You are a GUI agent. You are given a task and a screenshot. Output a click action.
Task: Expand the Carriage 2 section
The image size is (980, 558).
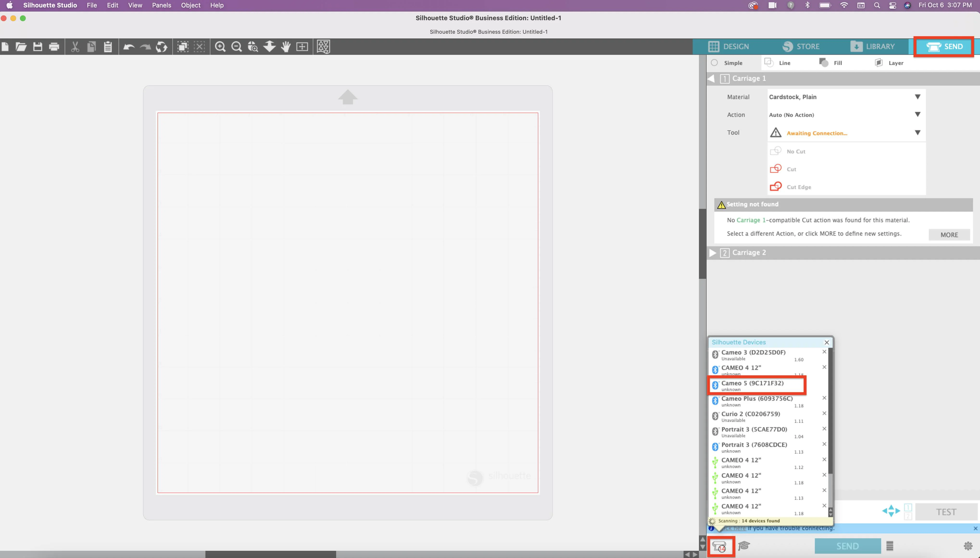713,253
